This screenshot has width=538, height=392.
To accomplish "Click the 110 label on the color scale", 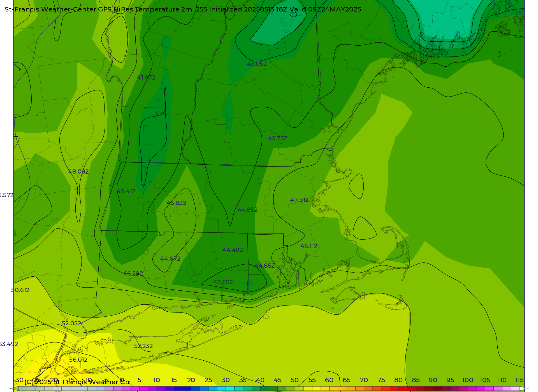I will (x=502, y=380).
